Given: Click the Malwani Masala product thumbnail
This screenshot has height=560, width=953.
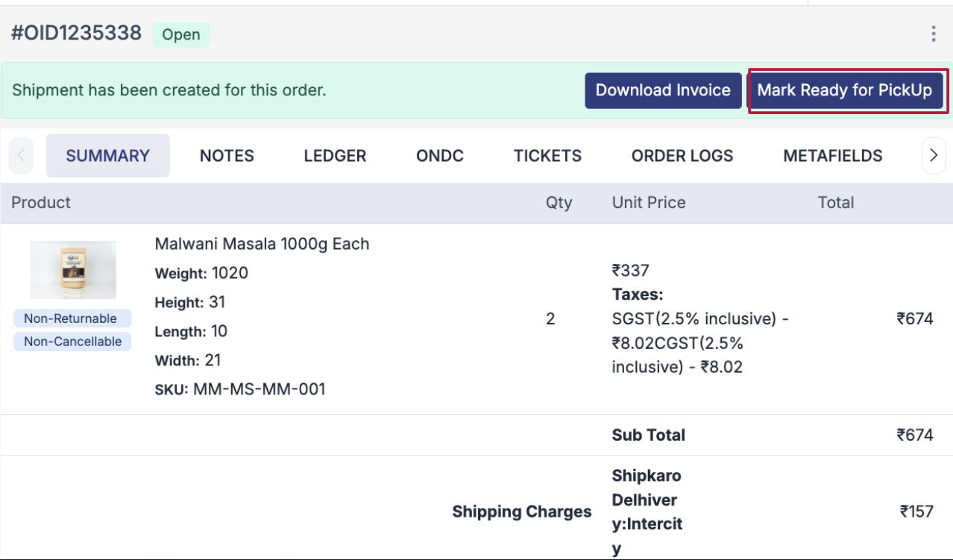Looking at the screenshot, I should (72, 269).
